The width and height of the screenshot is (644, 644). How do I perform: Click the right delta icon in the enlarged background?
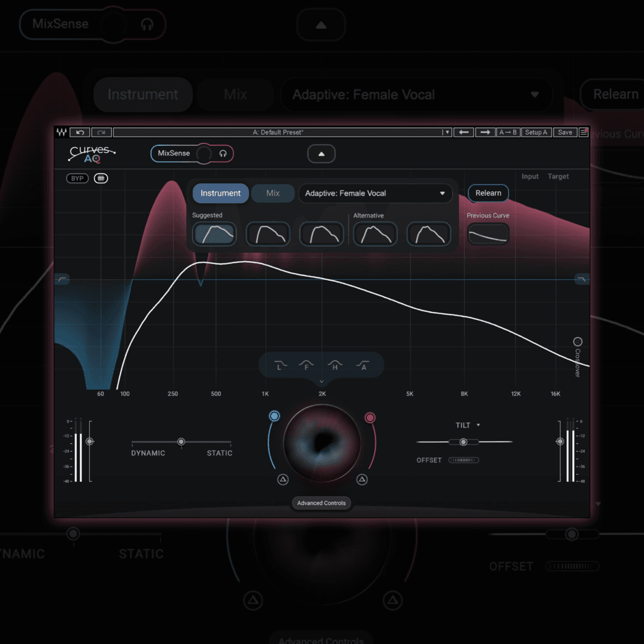(392, 601)
